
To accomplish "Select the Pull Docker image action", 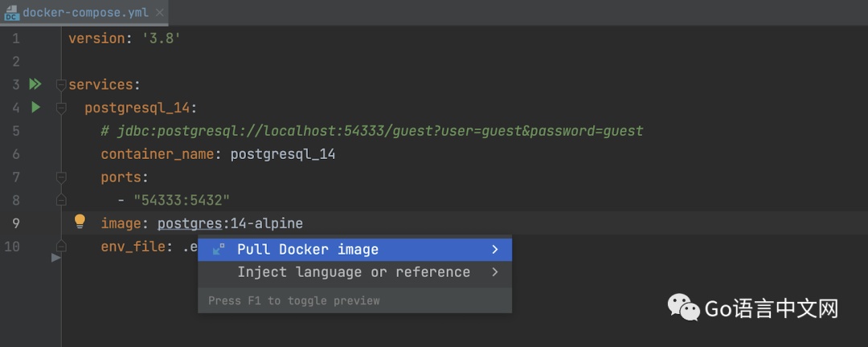I will click(x=308, y=250).
